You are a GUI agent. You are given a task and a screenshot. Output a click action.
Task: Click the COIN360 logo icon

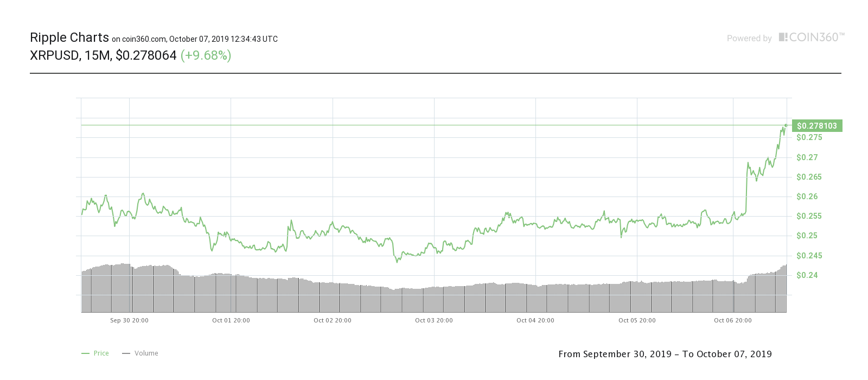click(x=783, y=37)
